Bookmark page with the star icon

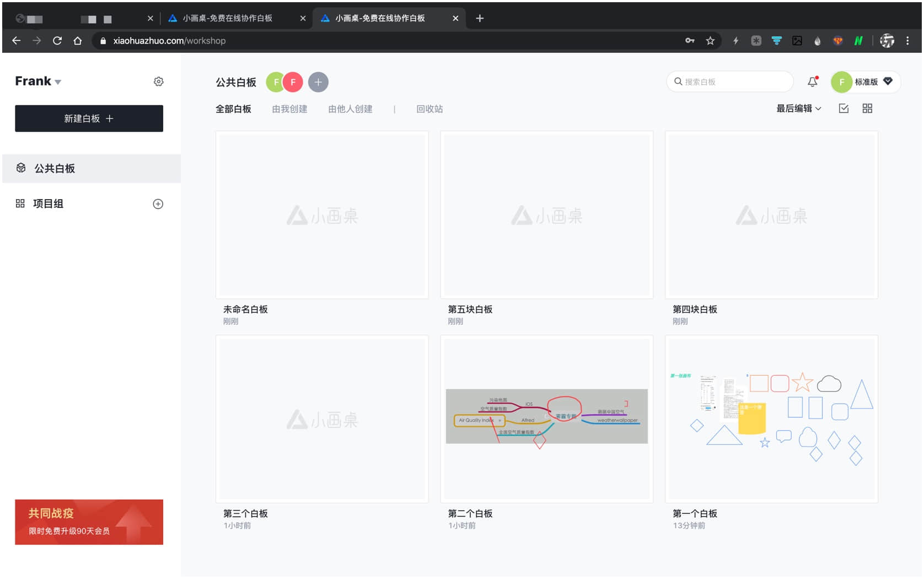pyautogui.click(x=710, y=41)
